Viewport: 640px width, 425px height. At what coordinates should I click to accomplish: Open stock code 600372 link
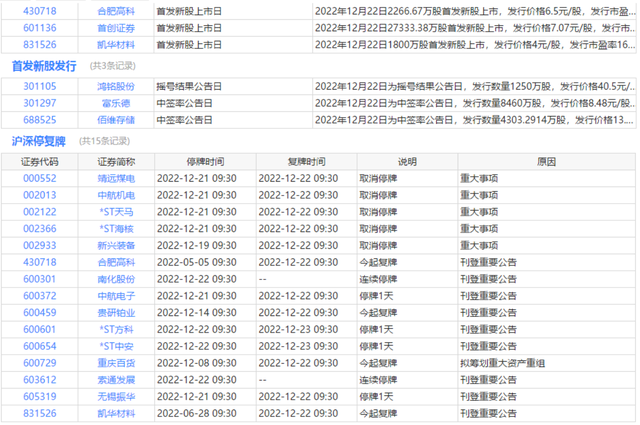coord(40,296)
